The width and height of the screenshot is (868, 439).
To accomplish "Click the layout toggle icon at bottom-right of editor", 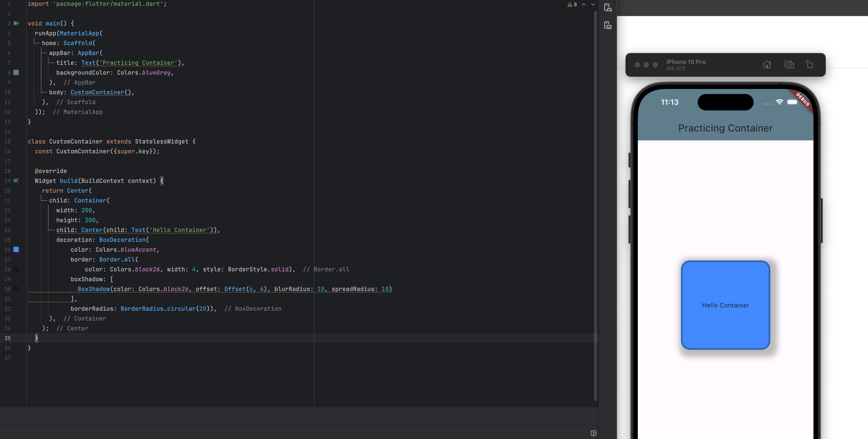I will (x=593, y=433).
